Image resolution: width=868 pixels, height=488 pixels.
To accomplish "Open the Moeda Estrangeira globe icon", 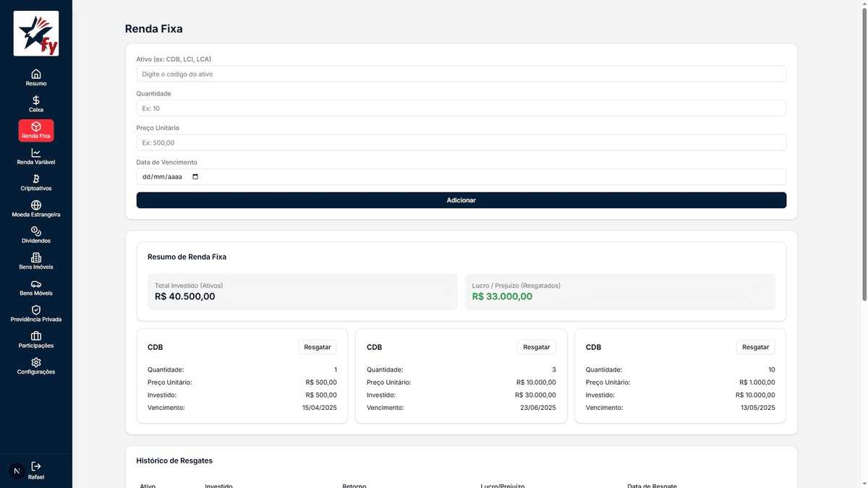I will pyautogui.click(x=36, y=205).
